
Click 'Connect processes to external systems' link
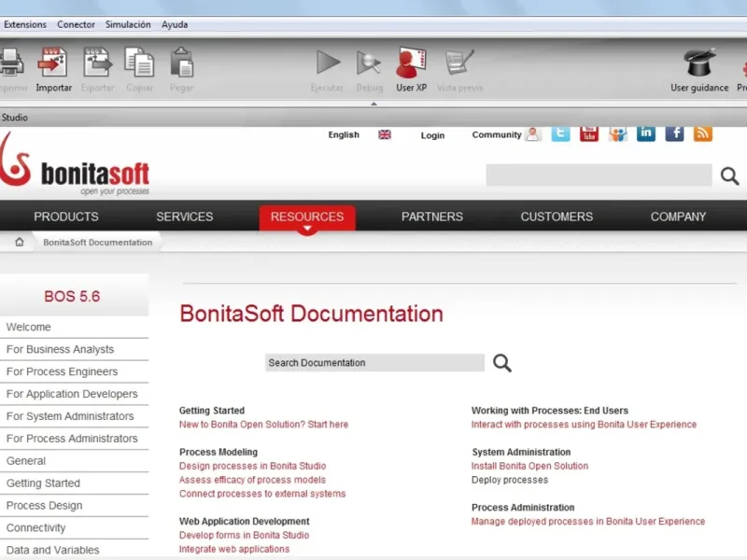coord(262,494)
